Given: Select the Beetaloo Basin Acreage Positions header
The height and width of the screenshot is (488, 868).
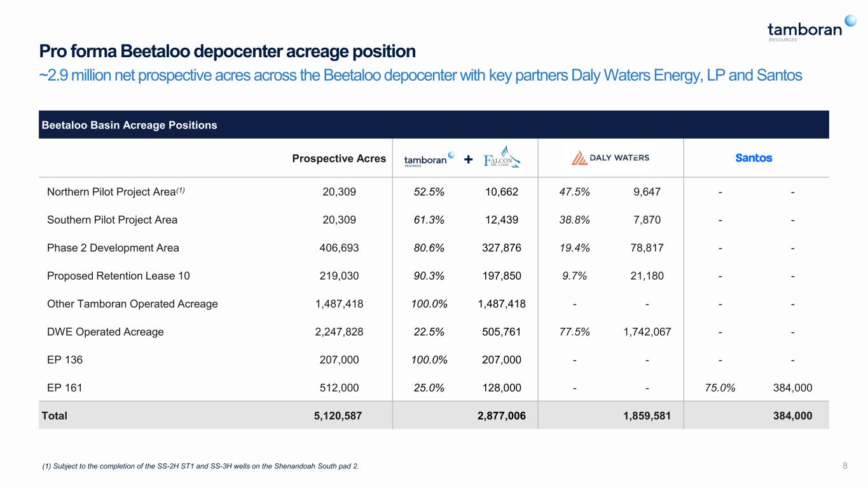Looking at the screenshot, I should [x=129, y=125].
